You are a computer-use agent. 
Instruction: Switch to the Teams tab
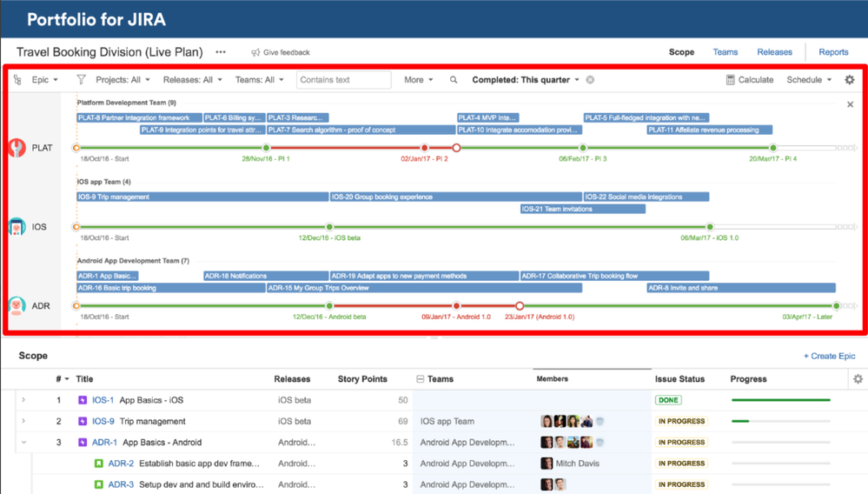click(x=726, y=52)
